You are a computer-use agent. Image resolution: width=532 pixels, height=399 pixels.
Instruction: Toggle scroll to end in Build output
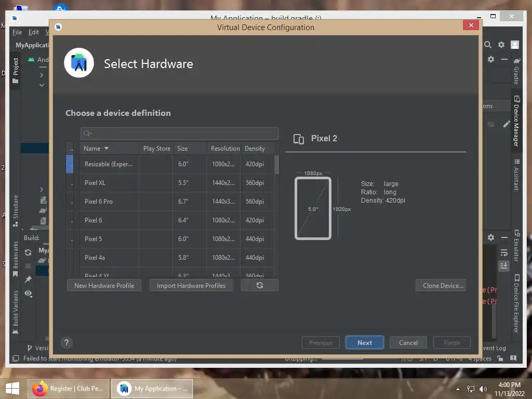504,265
